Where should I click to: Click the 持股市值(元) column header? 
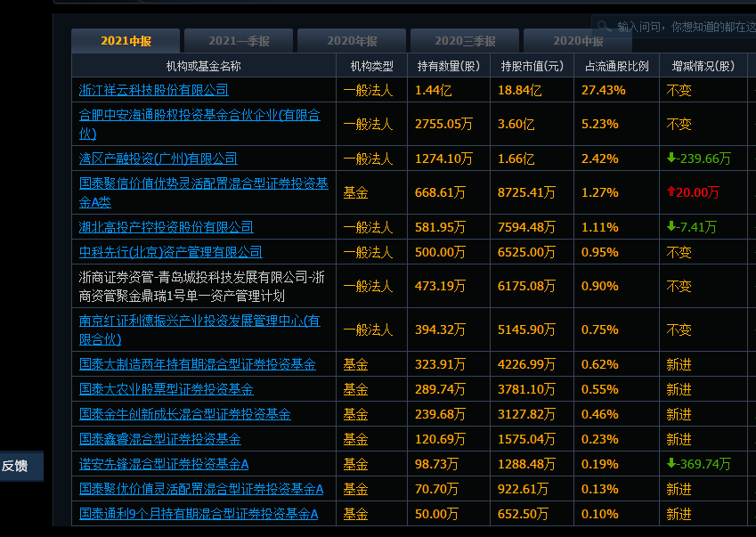tap(532, 66)
